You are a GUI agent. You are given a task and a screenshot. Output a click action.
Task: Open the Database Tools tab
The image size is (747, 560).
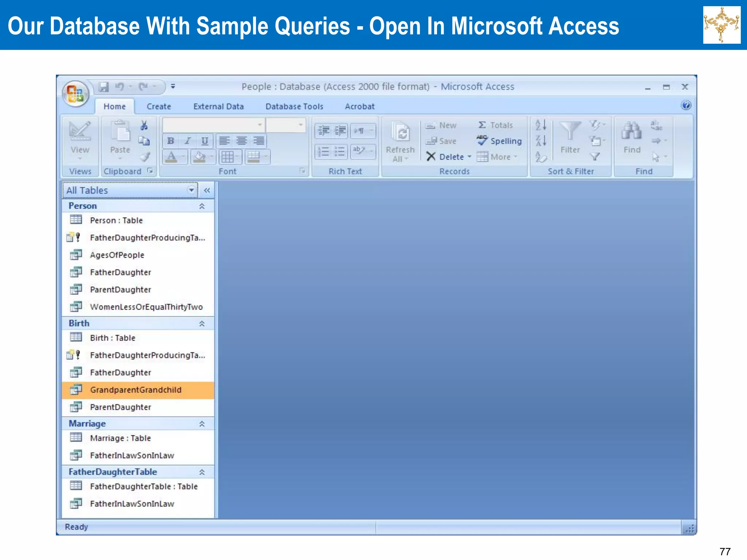294,106
